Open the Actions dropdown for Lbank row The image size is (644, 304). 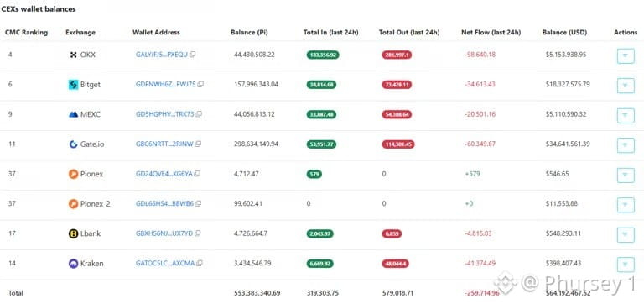626,234
